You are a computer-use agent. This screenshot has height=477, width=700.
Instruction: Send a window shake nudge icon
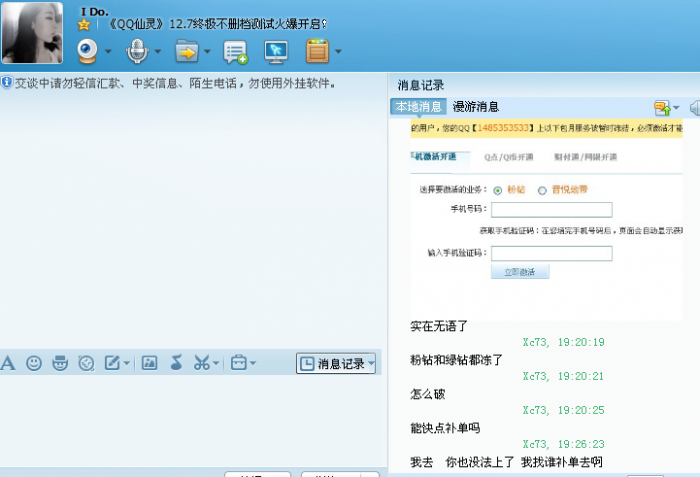(86, 363)
